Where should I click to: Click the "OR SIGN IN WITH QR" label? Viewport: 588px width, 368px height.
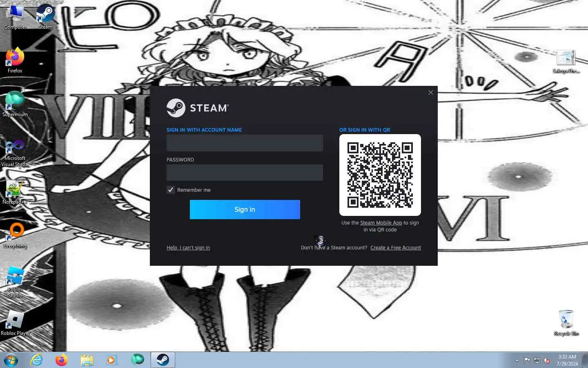coord(365,130)
